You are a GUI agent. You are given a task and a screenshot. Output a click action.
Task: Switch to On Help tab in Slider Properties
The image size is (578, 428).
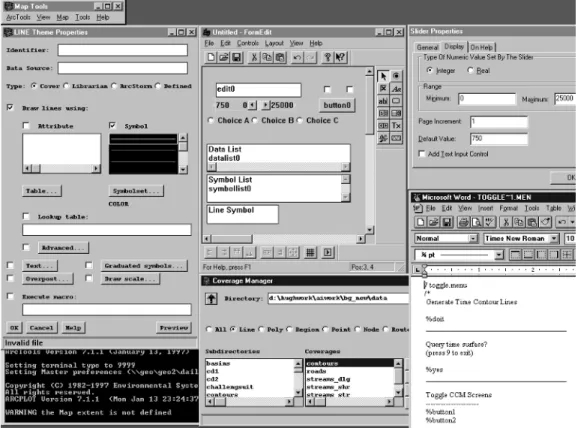click(x=481, y=47)
